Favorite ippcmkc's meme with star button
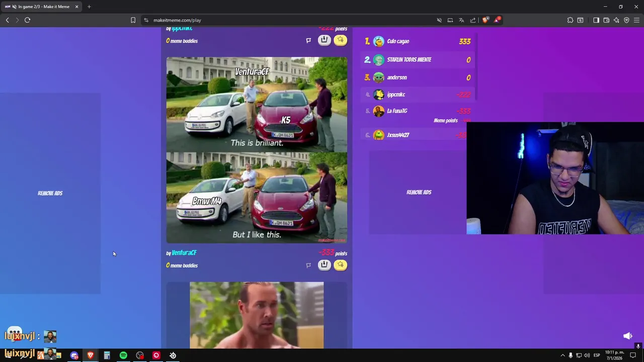The height and width of the screenshot is (362, 644). click(x=341, y=40)
